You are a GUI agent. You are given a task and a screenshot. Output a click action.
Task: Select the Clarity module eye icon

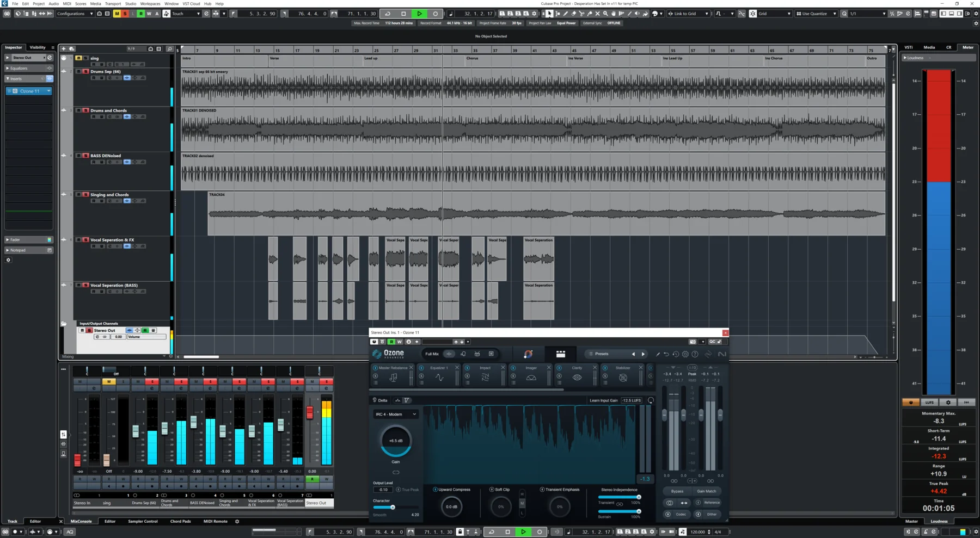point(577,378)
